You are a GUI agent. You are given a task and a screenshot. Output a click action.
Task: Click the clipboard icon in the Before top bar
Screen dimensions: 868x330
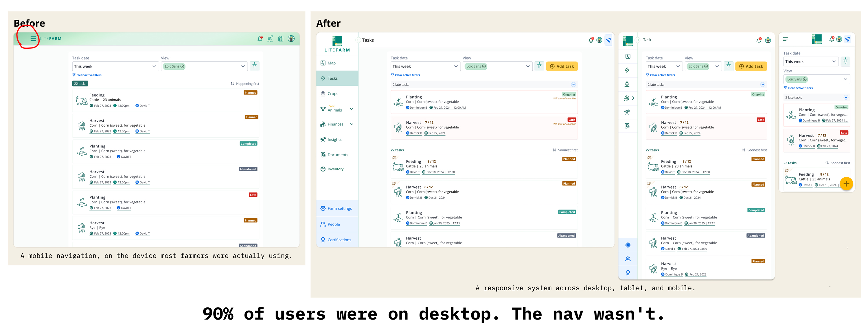pos(281,39)
